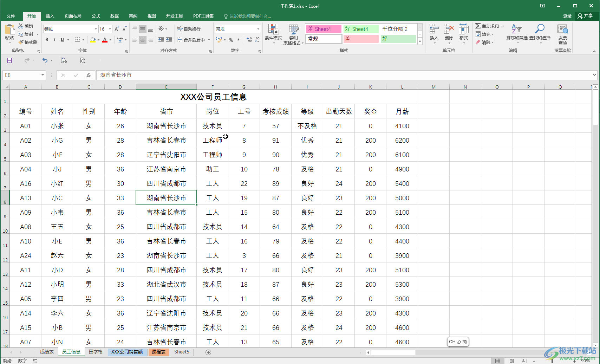Image resolution: width=600 pixels, height=364 pixels.
Task: Decrease font size with small A icon
Action: 124,29
